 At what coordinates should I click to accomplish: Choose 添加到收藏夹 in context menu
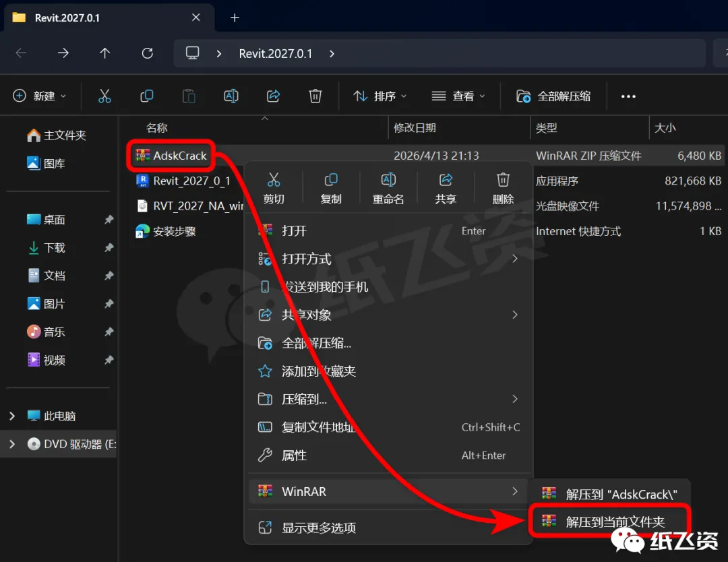coord(388,371)
